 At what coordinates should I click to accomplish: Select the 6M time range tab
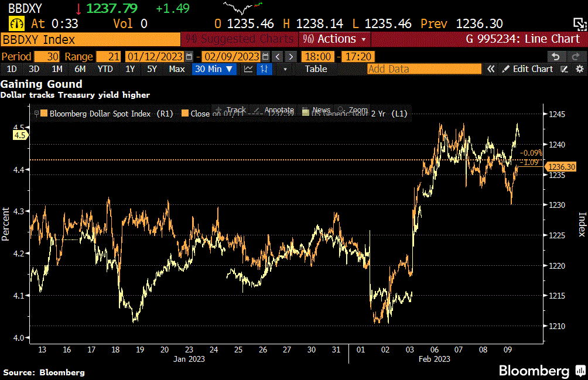(x=80, y=69)
